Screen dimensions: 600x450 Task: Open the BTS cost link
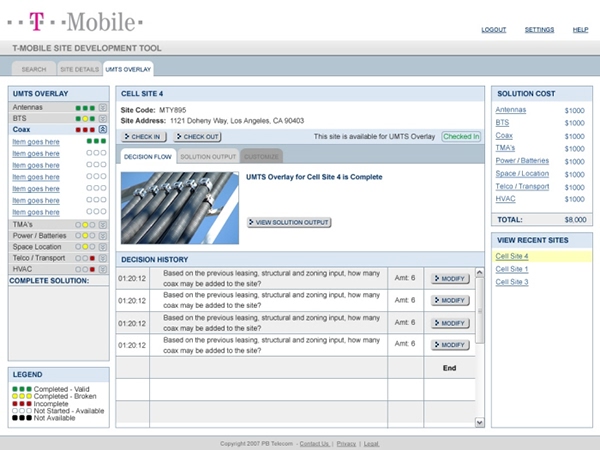coord(502,122)
